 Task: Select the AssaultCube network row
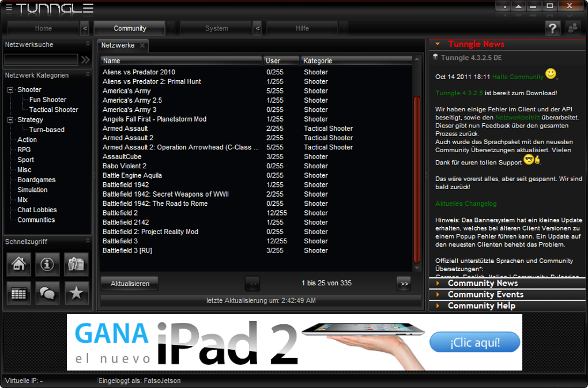pyautogui.click(x=257, y=157)
